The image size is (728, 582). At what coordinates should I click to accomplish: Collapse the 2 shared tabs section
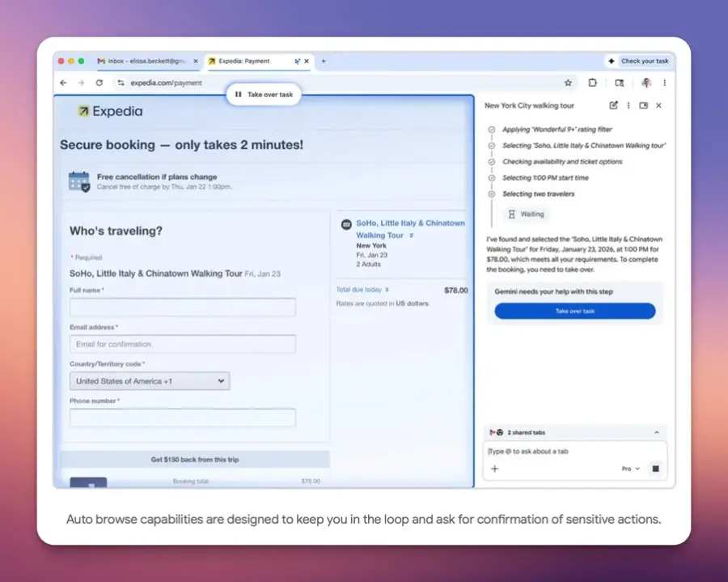click(657, 432)
